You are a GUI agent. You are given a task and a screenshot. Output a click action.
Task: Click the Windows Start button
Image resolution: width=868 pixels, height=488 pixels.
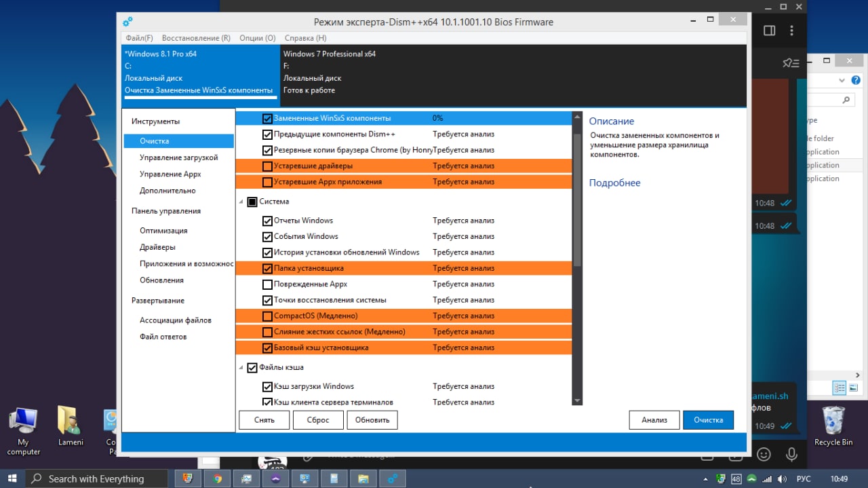tap(12, 478)
